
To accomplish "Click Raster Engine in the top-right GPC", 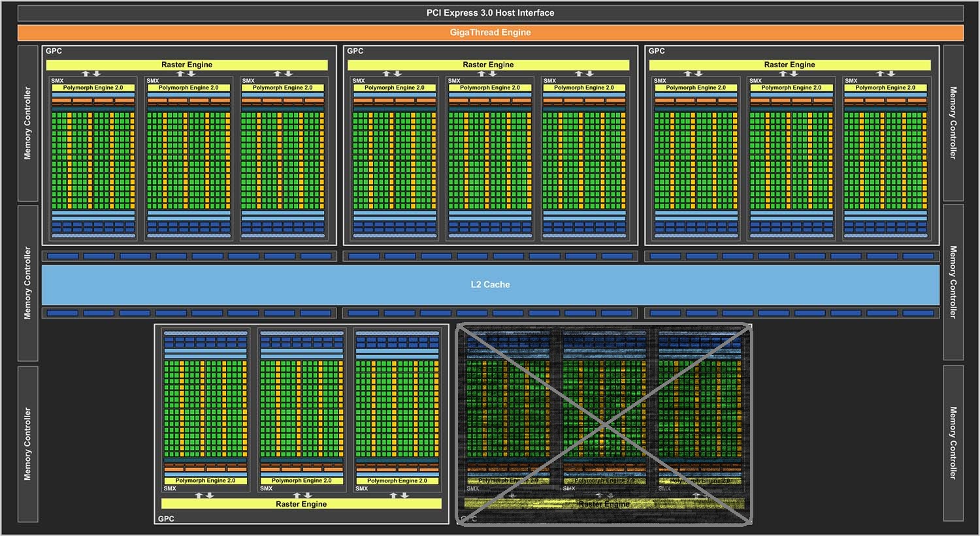I will [789, 65].
